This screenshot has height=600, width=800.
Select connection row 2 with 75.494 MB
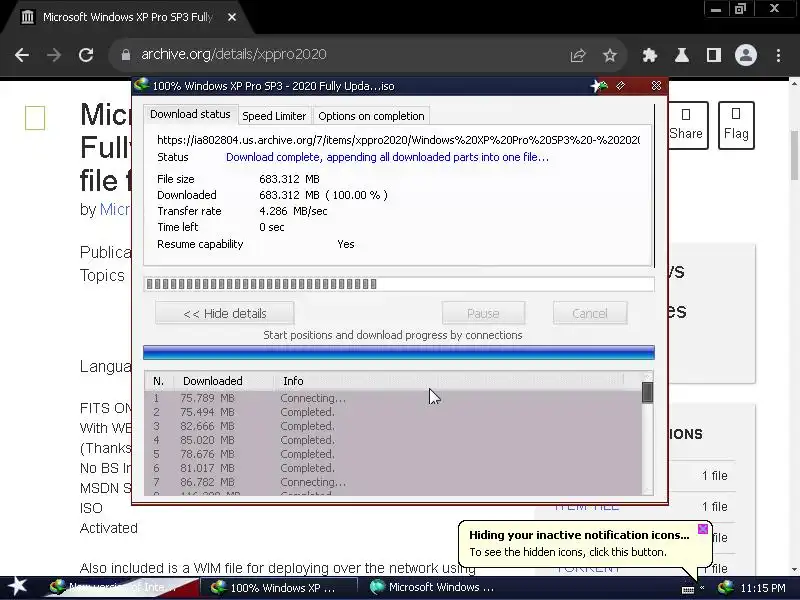coord(393,412)
